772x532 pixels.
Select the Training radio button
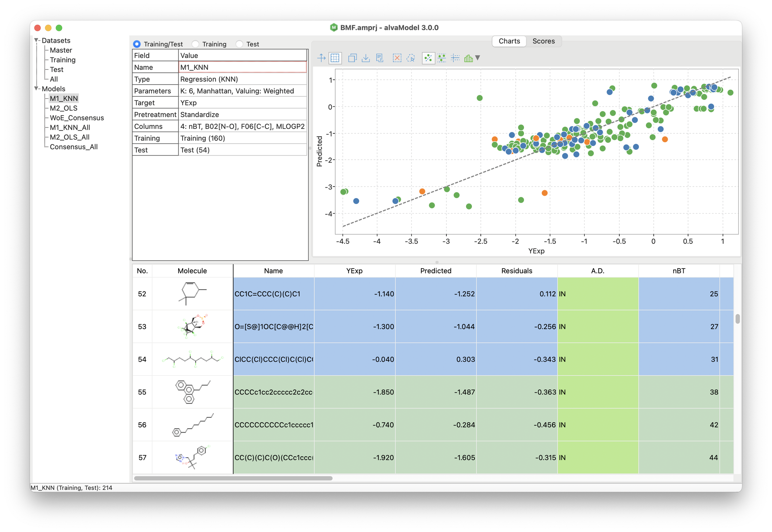coord(195,44)
